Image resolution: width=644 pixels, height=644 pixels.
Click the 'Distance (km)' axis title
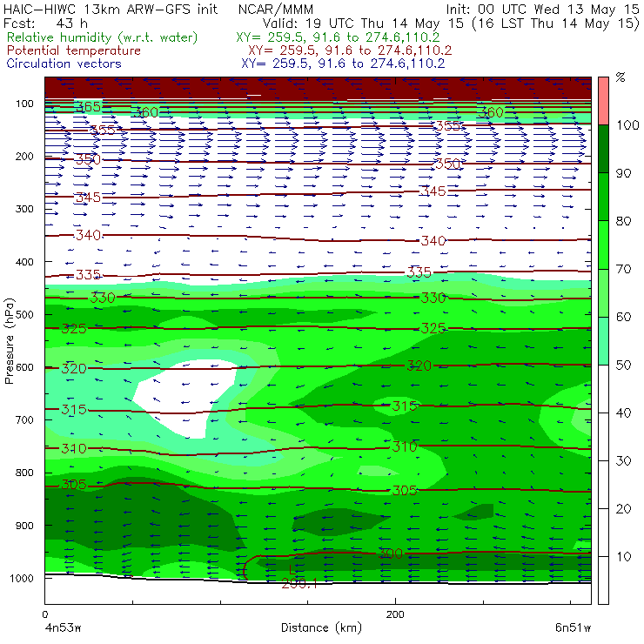(321, 627)
